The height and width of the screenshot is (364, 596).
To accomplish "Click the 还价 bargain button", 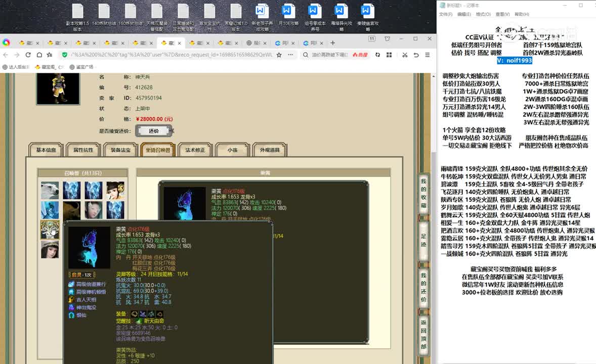I will pyautogui.click(x=154, y=131).
